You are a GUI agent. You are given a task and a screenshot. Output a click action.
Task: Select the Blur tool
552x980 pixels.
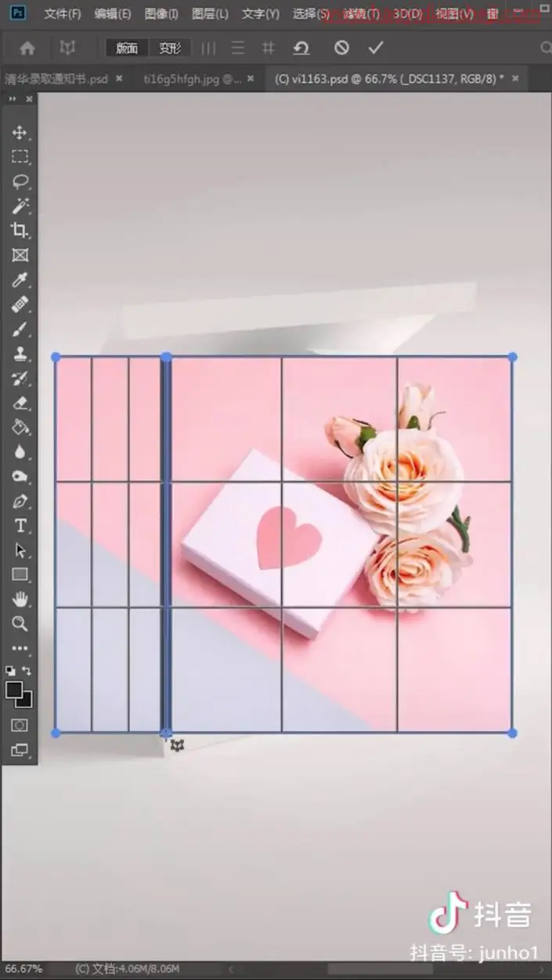coord(20,452)
